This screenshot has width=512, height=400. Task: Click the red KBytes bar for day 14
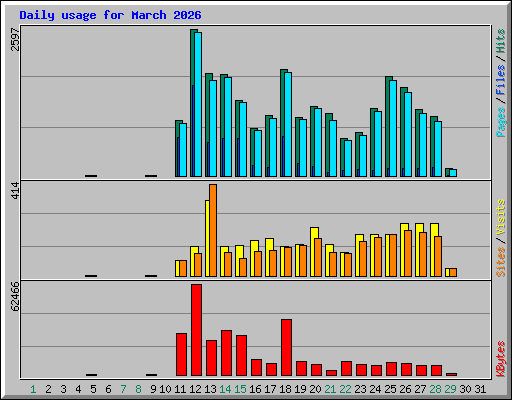(x=226, y=353)
